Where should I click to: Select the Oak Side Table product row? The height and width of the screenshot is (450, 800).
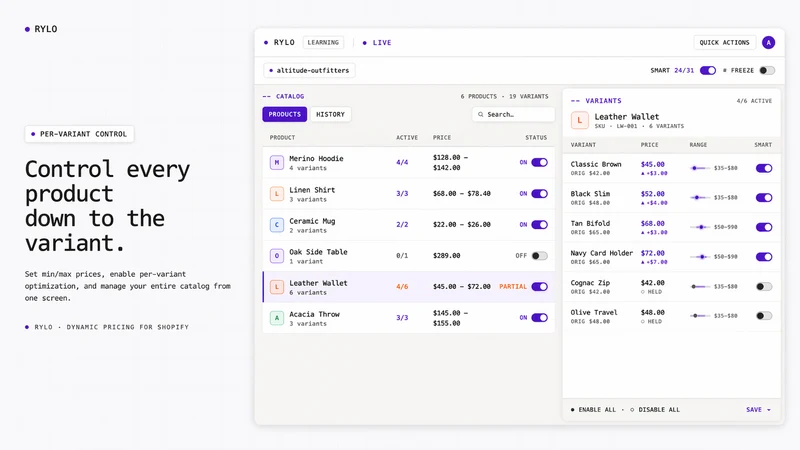pyautogui.click(x=409, y=256)
